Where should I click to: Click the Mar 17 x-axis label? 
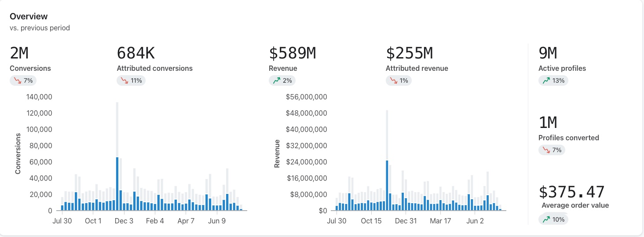440,221
